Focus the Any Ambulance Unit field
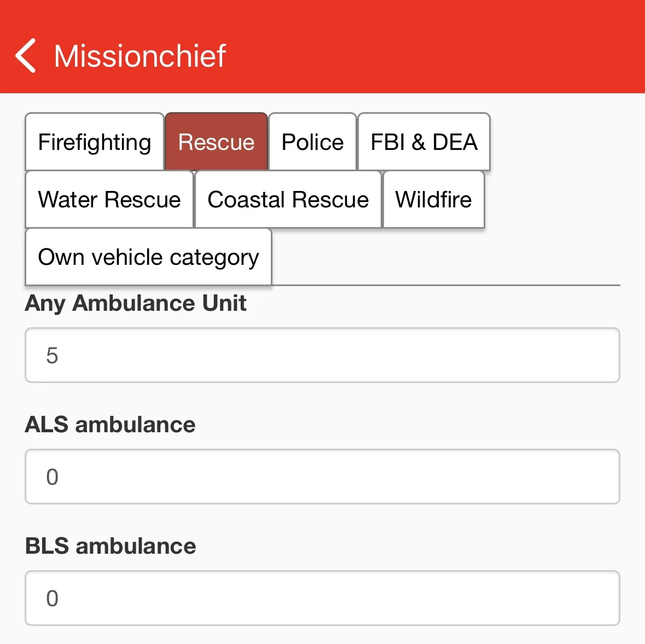 pos(323,355)
